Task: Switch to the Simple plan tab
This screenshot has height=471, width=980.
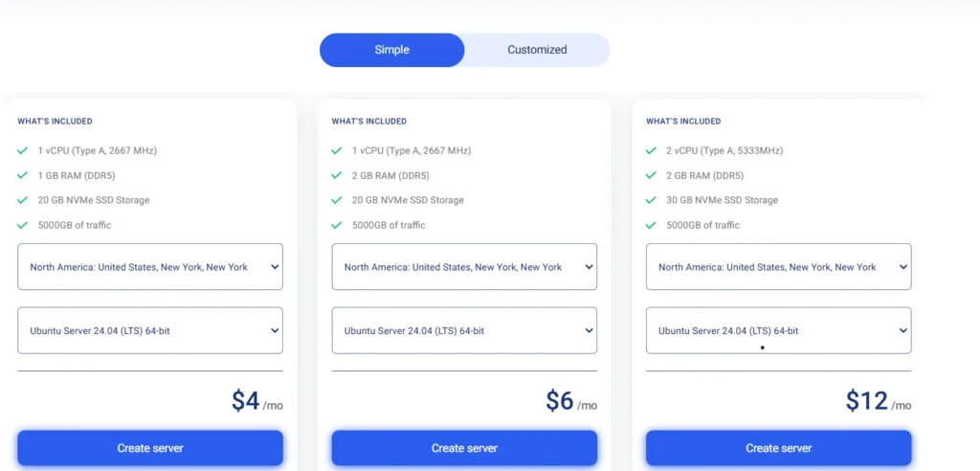Action: pyautogui.click(x=391, y=50)
